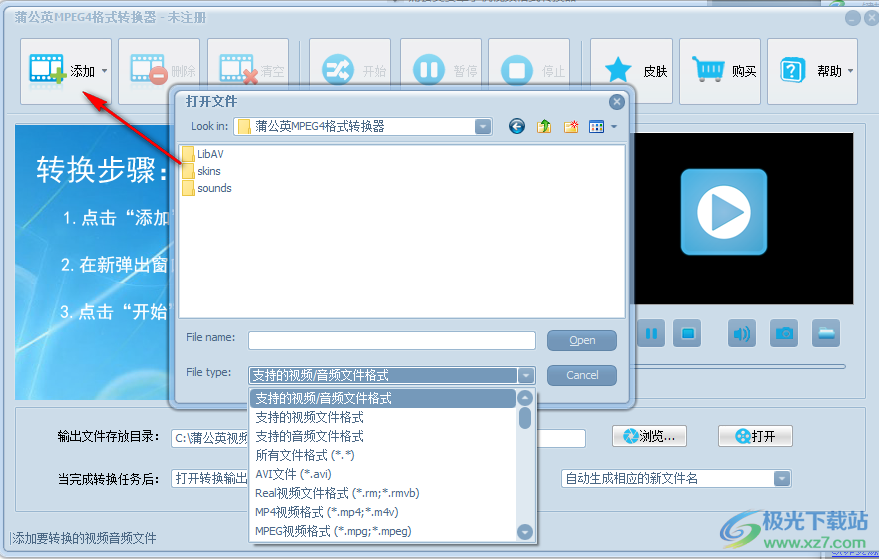879x559 pixels.
Task: Open the 自动生成相应的新文件名 dropdown
Action: tap(782, 479)
